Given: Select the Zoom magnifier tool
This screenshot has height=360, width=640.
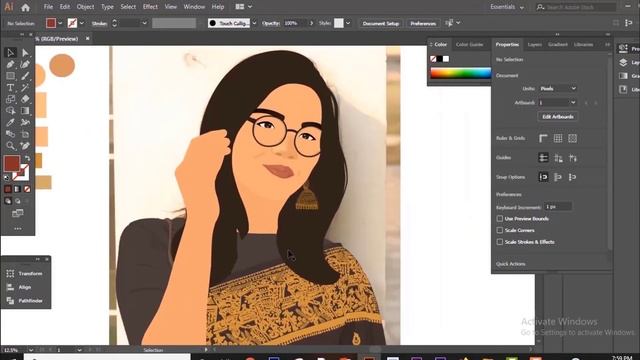Looking at the screenshot, I should point(10,146).
